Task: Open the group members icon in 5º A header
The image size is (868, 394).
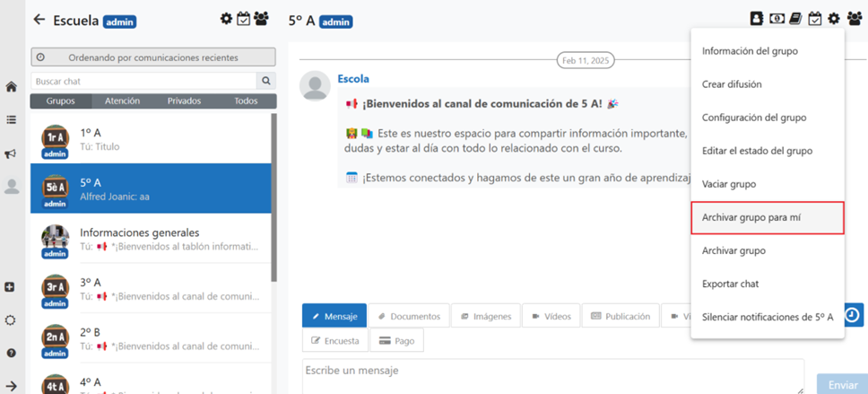Action: pos(854,19)
